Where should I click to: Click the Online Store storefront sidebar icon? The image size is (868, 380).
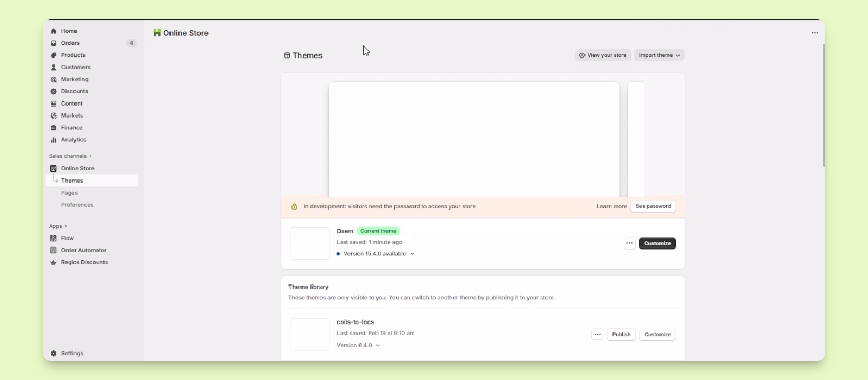tap(53, 169)
